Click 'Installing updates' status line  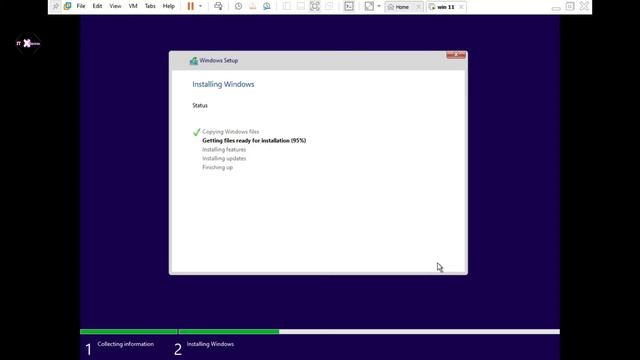224,158
